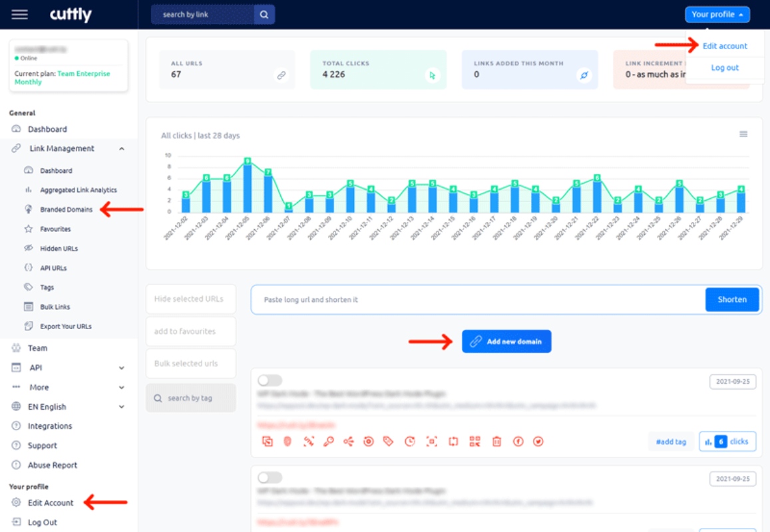
Task: Click first link's copy icon
Action: click(x=267, y=442)
